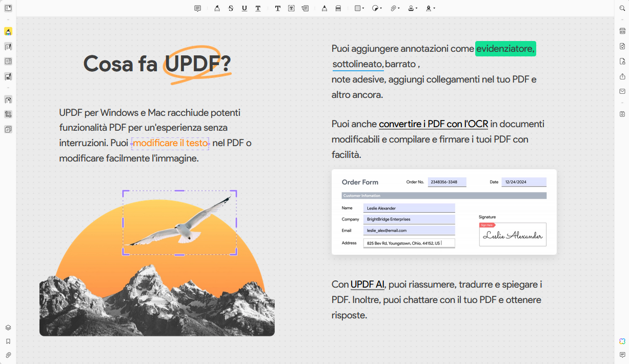Screen dimensions: 629x364
Task: Select the pencil drawing tool
Action: 324,8
